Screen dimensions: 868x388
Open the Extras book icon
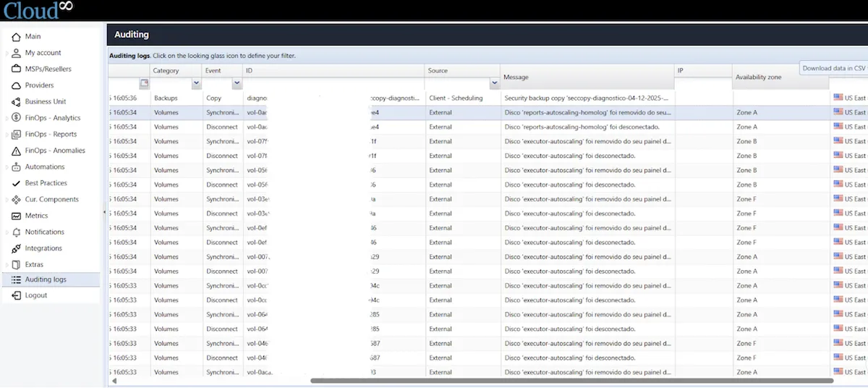point(17,264)
